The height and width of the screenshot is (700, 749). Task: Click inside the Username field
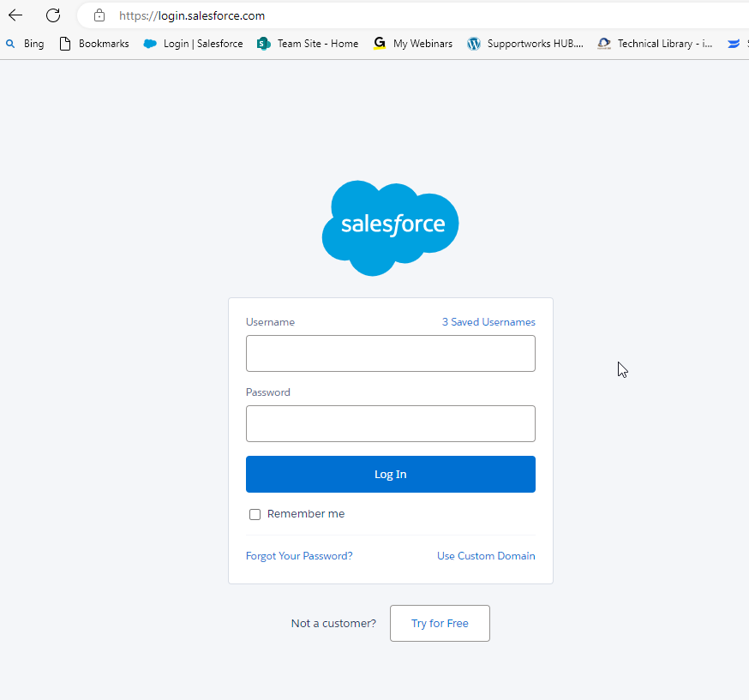390,353
